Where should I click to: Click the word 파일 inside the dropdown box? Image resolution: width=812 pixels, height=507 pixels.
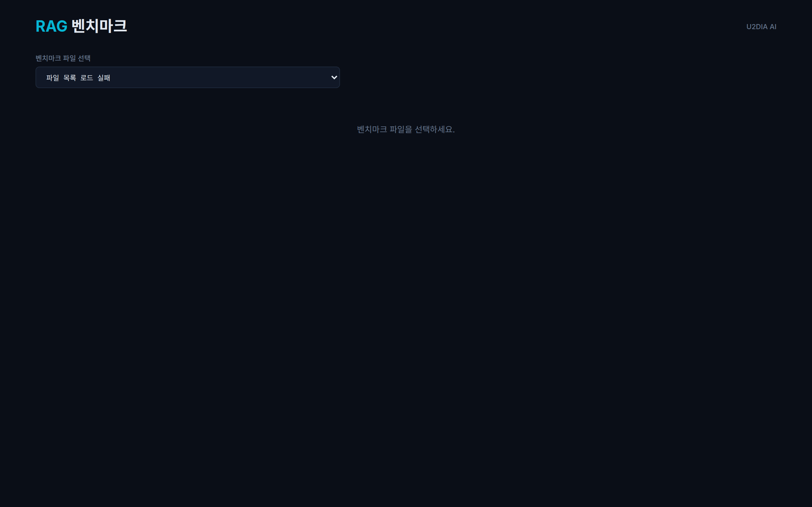click(53, 78)
